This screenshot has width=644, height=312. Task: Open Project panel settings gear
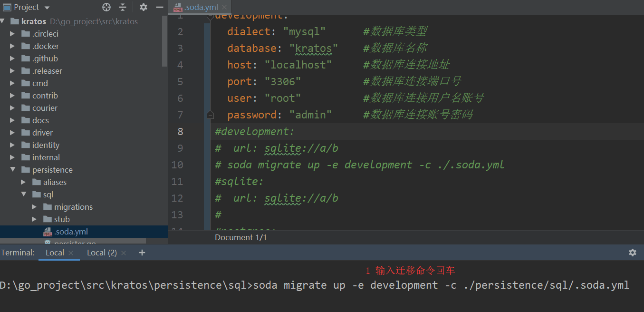(144, 7)
